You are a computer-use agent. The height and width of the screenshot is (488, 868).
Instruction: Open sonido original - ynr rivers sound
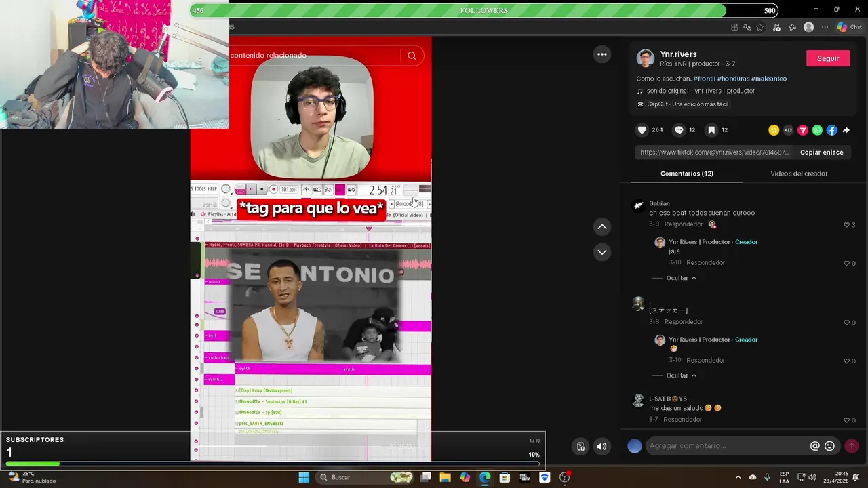click(x=696, y=91)
